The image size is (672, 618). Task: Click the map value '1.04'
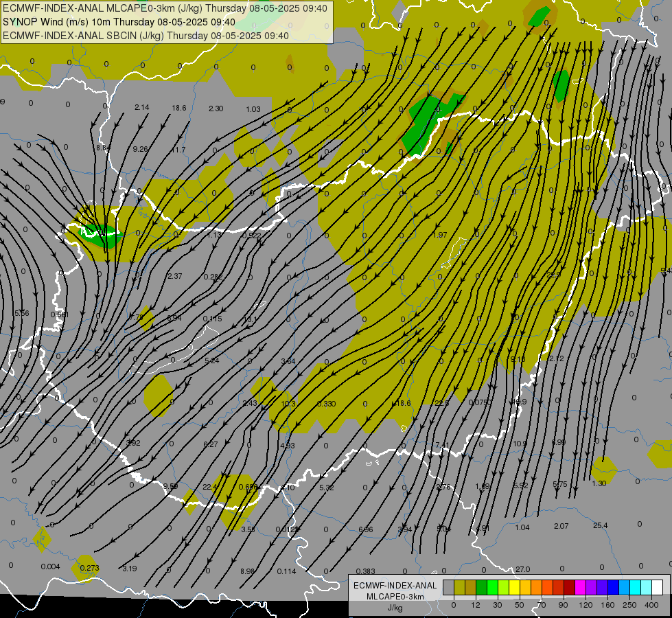point(522,527)
